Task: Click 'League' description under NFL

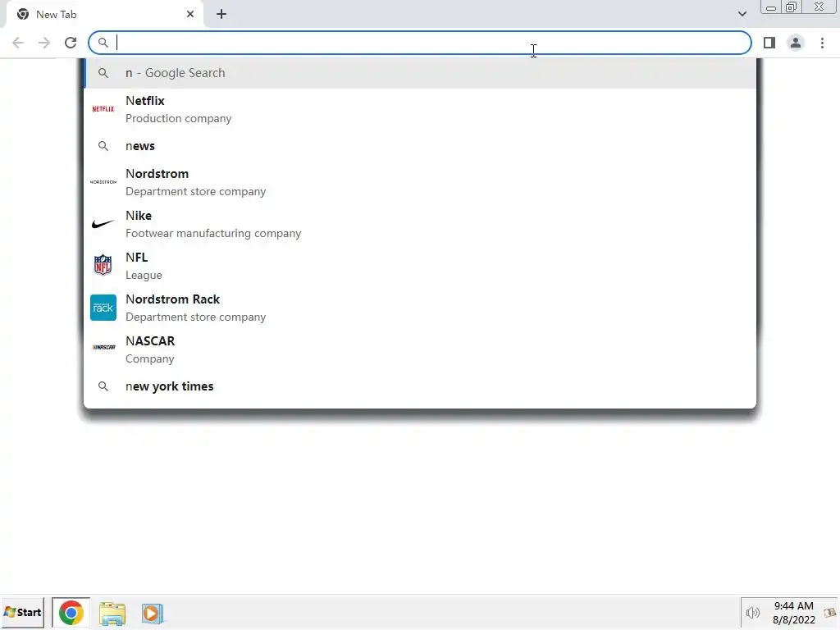Action: coord(144,275)
